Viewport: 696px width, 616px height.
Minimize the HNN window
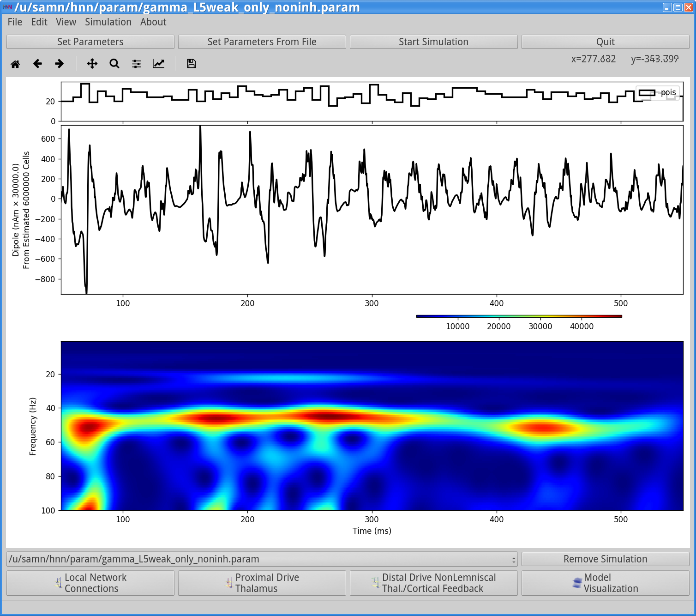667,7
